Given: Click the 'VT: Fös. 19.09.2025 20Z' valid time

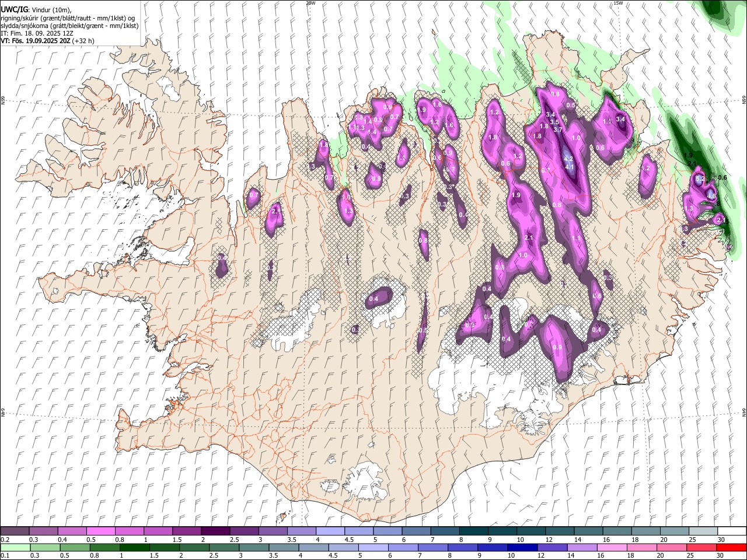Looking at the screenshot, I should 36,41.
